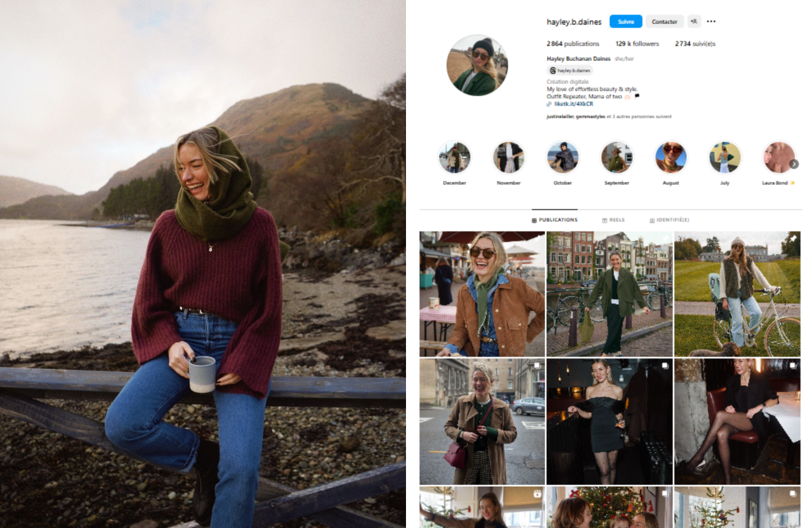The height and width of the screenshot is (528, 812).
Task: Switch to the Identifié(e) tab
Action: [669, 220]
